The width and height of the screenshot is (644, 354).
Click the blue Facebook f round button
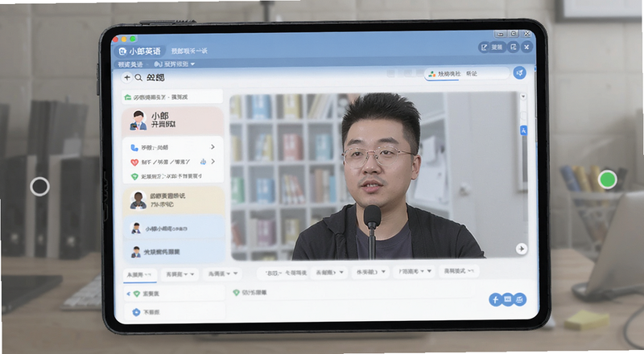point(495,300)
